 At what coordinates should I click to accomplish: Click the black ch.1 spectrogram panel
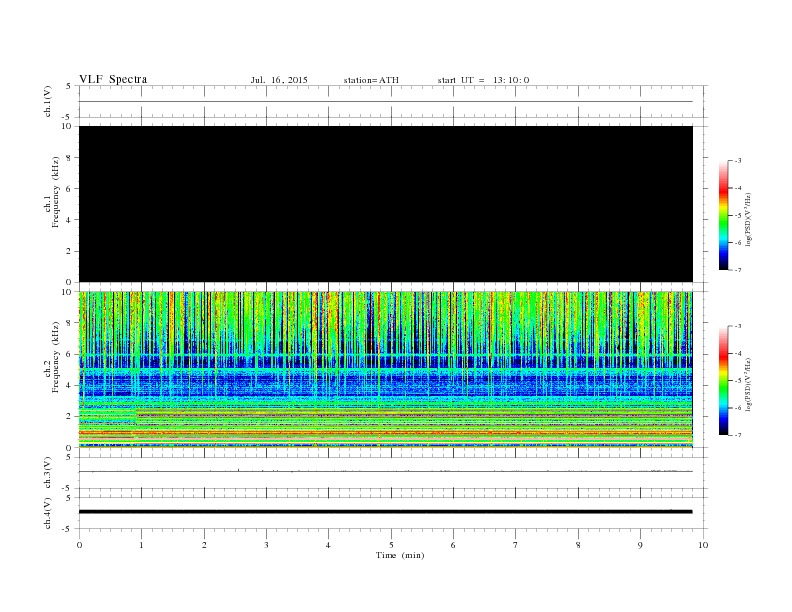pyautogui.click(x=386, y=204)
